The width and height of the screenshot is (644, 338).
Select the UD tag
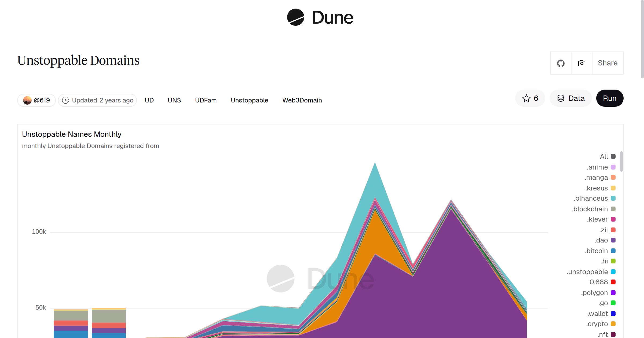(149, 100)
